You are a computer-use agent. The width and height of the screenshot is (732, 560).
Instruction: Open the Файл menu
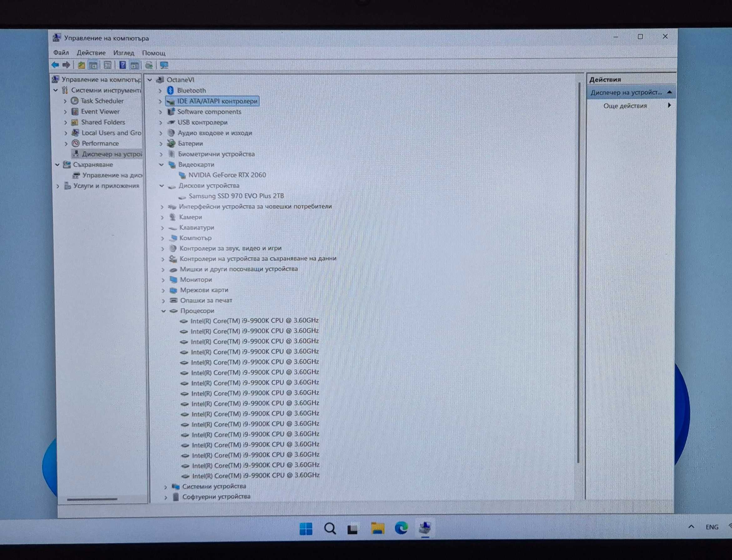point(61,53)
